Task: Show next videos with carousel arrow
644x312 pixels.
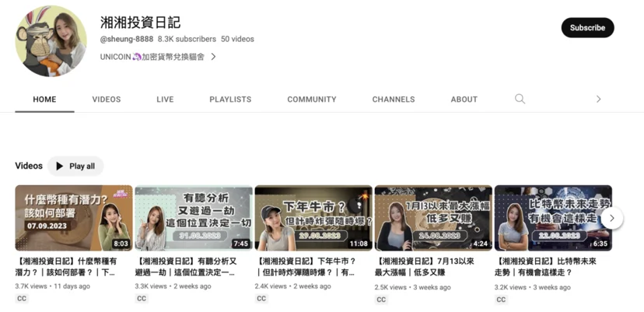Action: 612,218
